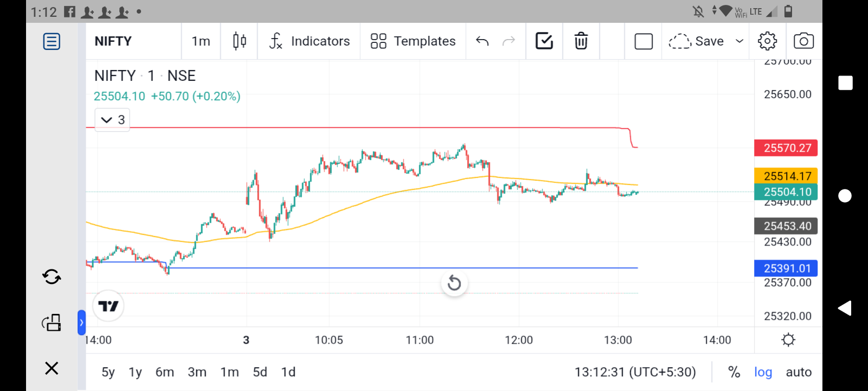Take a chart snapshot with camera icon
Image resolution: width=868 pixels, height=391 pixels.
tap(803, 41)
